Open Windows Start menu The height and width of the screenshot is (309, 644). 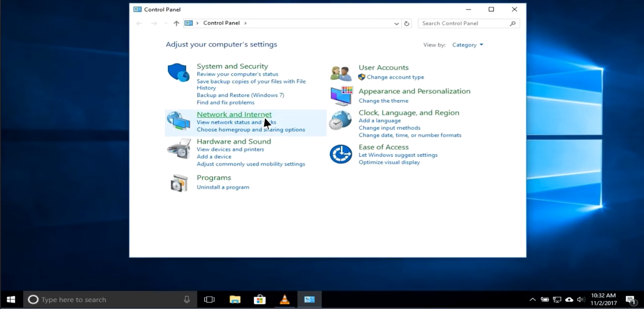click(11, 300)
